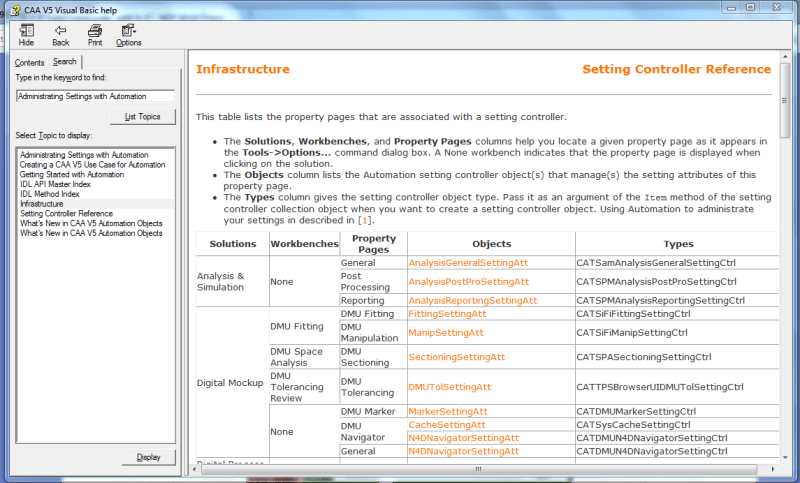Click the horizontal scrollbar thumb
The height and width of the screenshot is (483, 800).
pyautogui.click(x=479, y=469)
